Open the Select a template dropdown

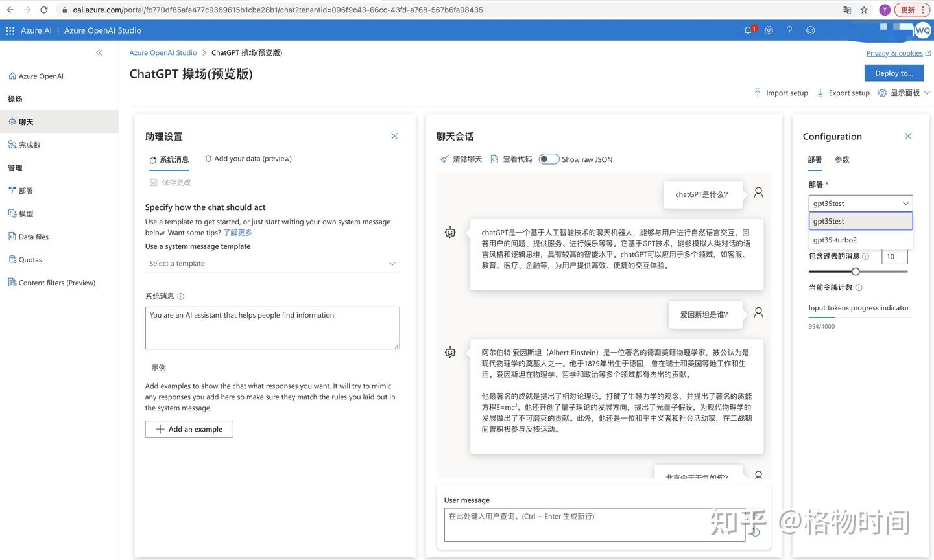tap(272, 263)
